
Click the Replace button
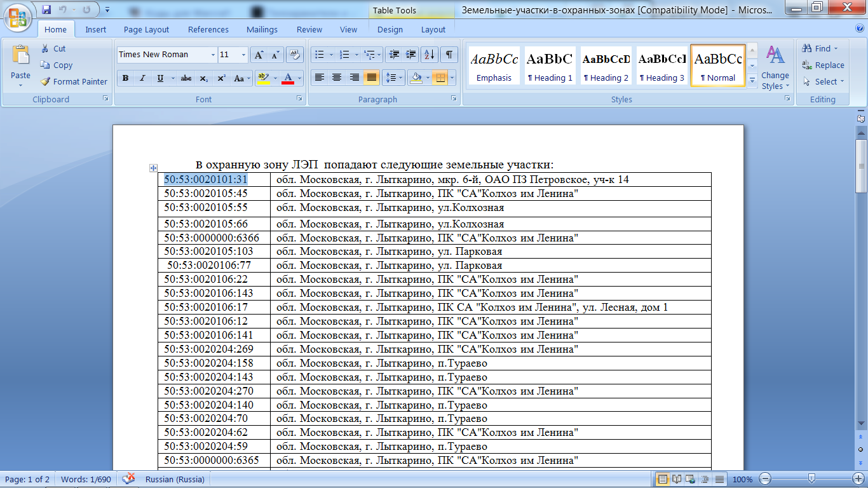[823, 65]
